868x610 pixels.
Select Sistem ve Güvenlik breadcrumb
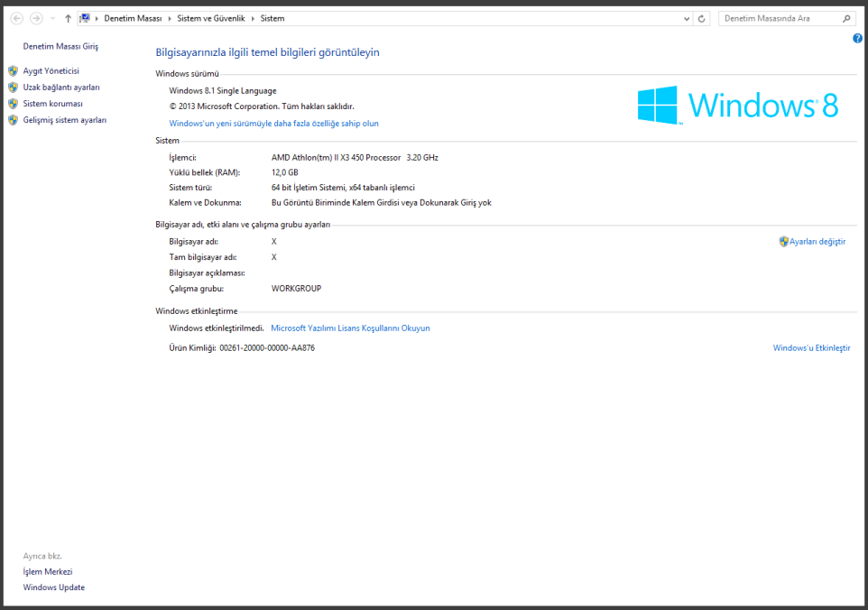211,18
